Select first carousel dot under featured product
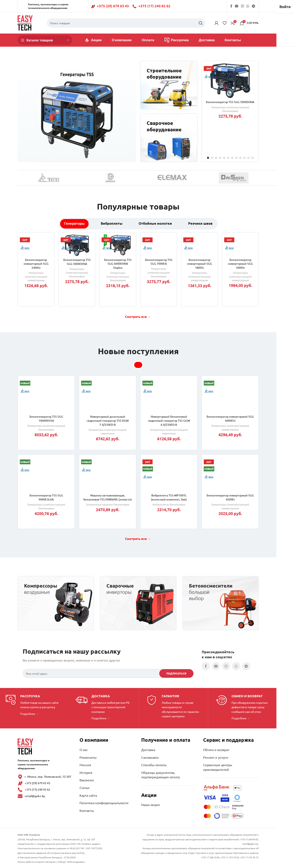The image size is (294, 868). pyautogui.click(x=208, y=158)
